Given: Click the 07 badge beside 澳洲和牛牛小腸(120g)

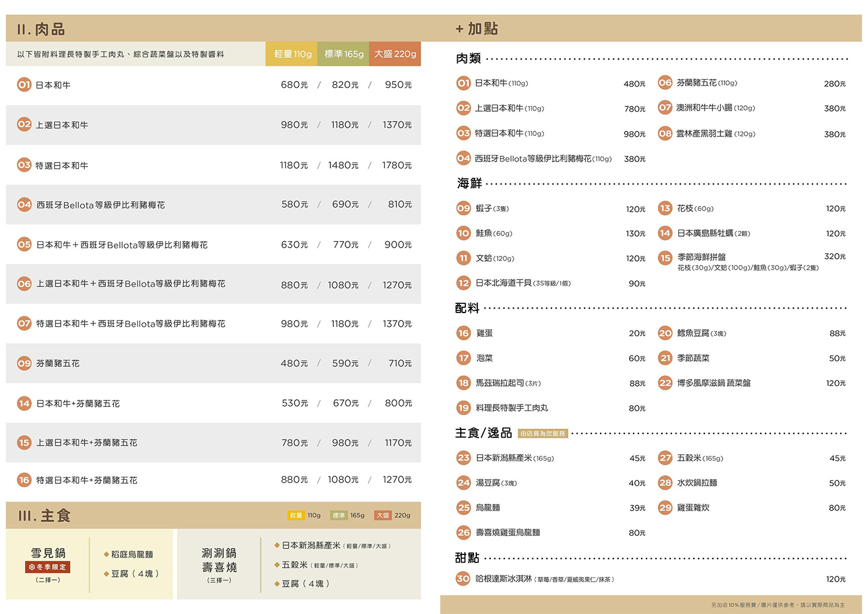Looking at the screenshot, I should click(665, 108).
